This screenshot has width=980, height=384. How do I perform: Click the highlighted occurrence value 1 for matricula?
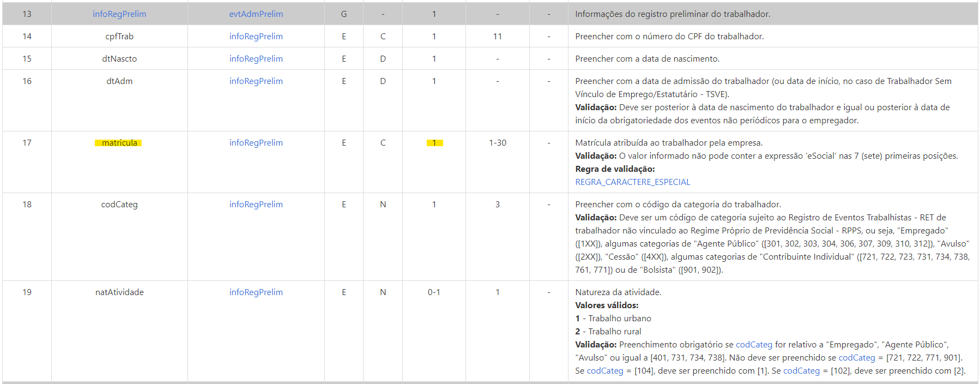click(434, 143)
